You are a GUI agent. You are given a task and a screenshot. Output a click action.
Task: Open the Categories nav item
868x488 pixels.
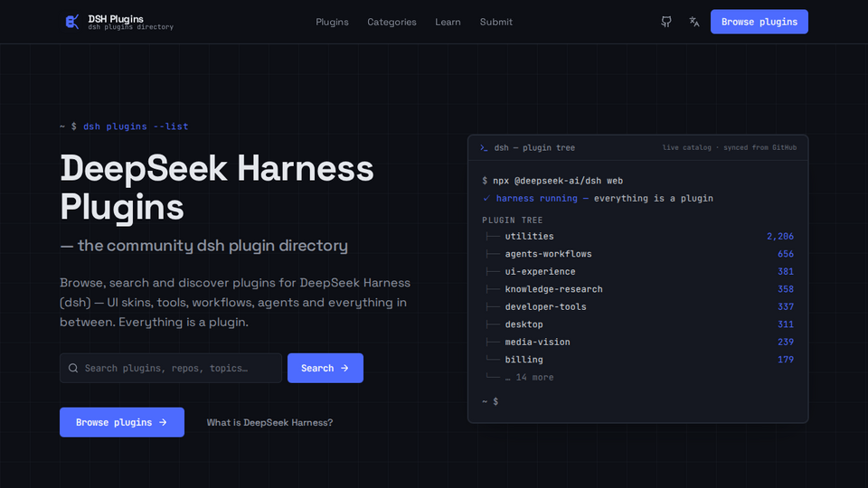(392, 22)
